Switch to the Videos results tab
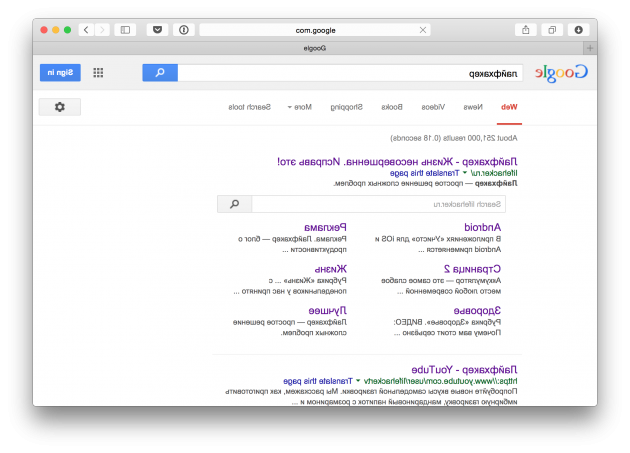Image resolution: width=630 pixels, height=453 pixels. [433, 107]
